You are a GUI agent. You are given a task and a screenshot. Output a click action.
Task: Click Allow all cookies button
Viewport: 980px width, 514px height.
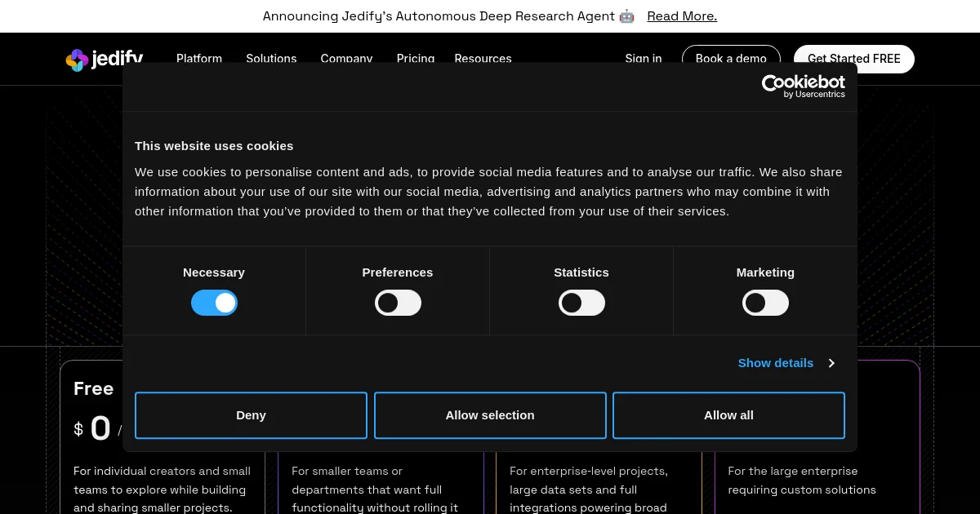pyautogui.click(x=728, y=415)
